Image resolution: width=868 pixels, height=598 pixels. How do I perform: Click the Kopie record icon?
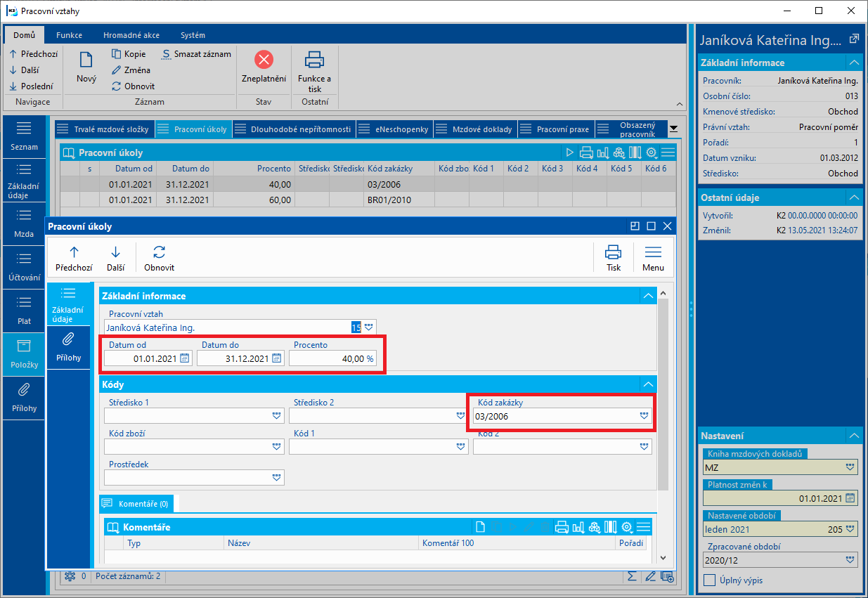117,54
